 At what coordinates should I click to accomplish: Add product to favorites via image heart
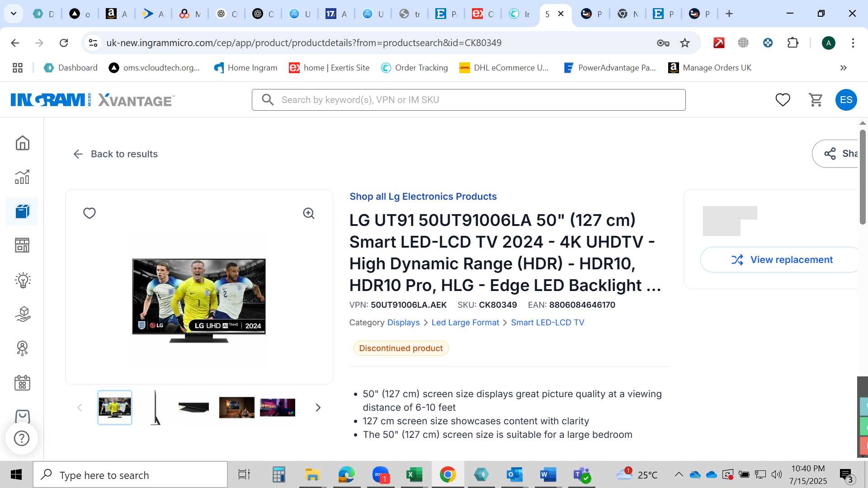(90, 213)
